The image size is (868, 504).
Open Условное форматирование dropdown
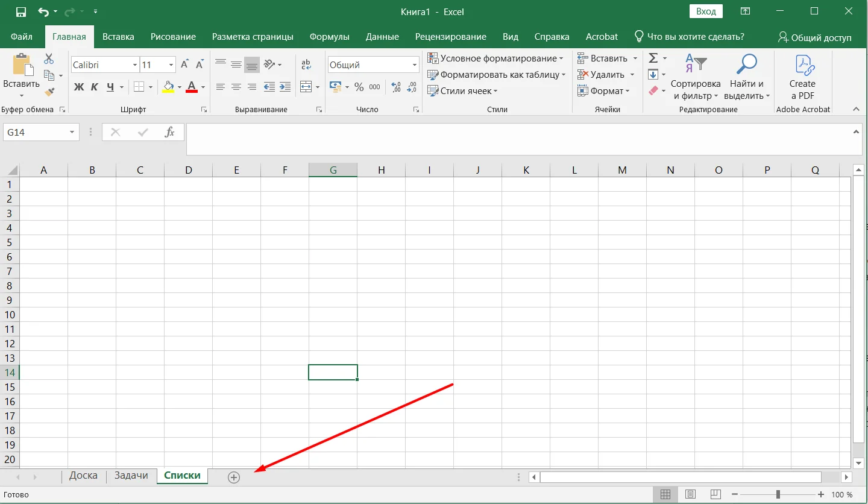(495, 58)
